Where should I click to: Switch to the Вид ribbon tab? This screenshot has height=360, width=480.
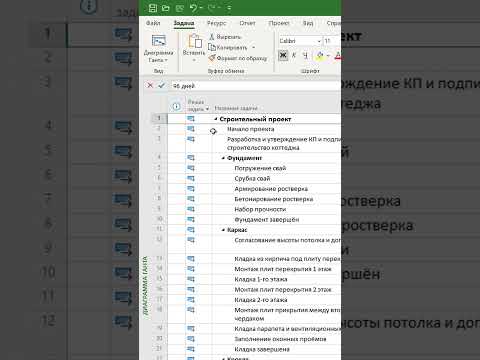click(x=308, y=23)
